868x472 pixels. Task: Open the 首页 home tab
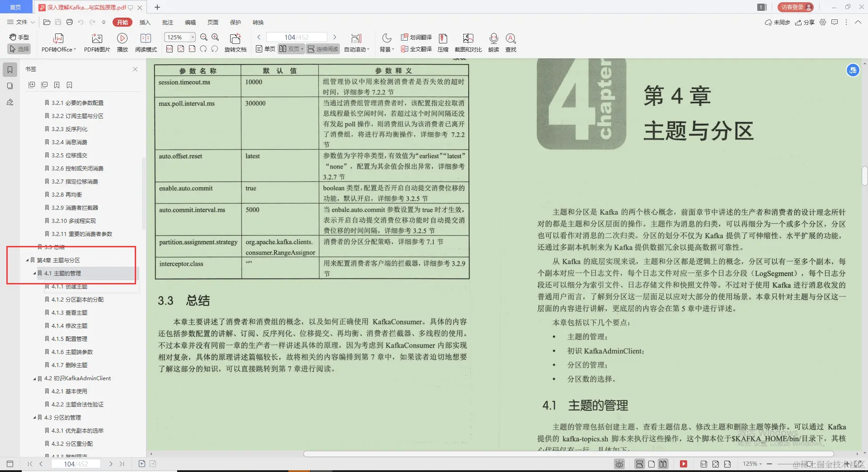tap(16, 7)
